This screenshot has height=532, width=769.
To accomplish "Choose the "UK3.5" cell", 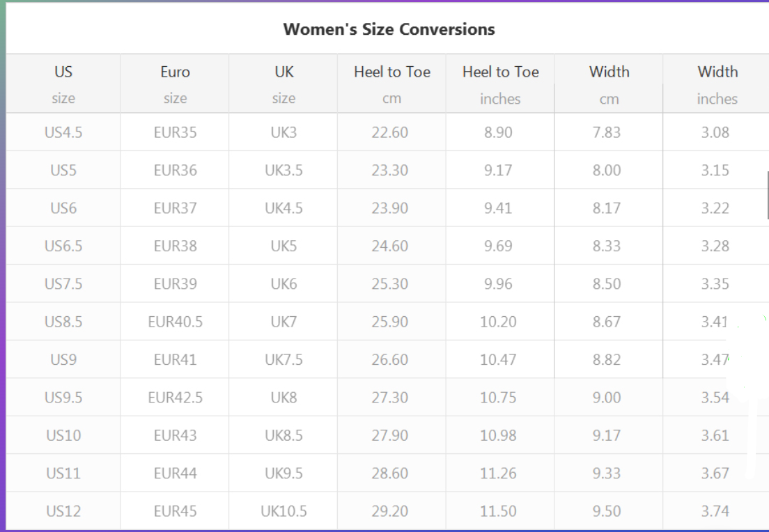I will [283, 170].
